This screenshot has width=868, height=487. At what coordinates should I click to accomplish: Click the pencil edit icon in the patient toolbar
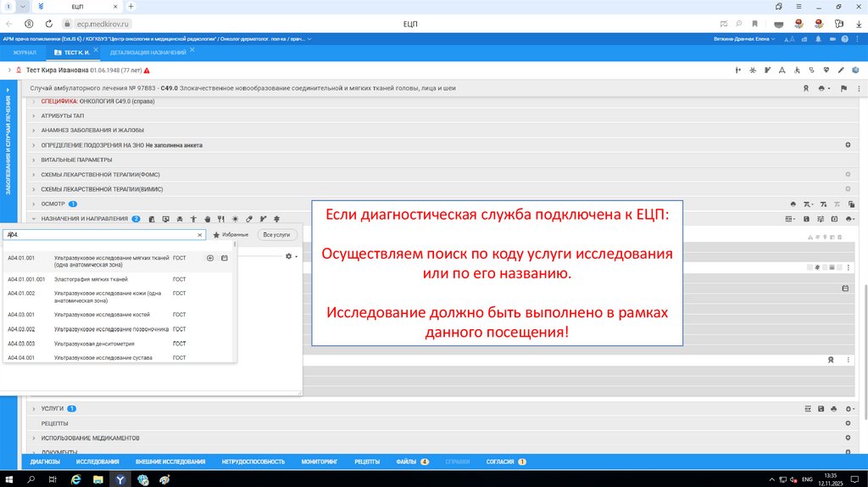(841, 70)
